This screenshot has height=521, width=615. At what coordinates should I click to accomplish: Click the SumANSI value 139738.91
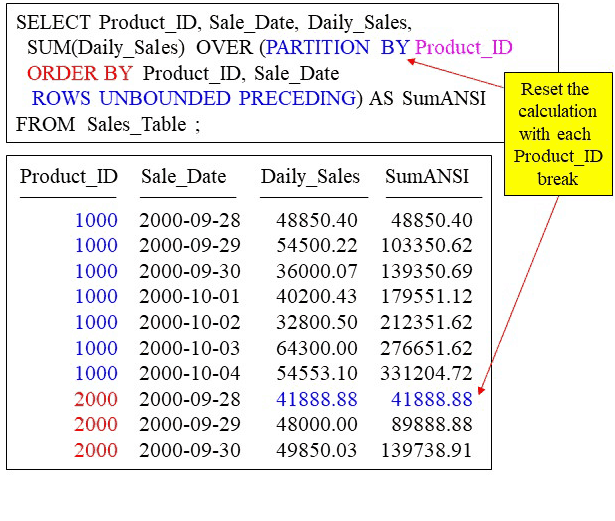432,450
